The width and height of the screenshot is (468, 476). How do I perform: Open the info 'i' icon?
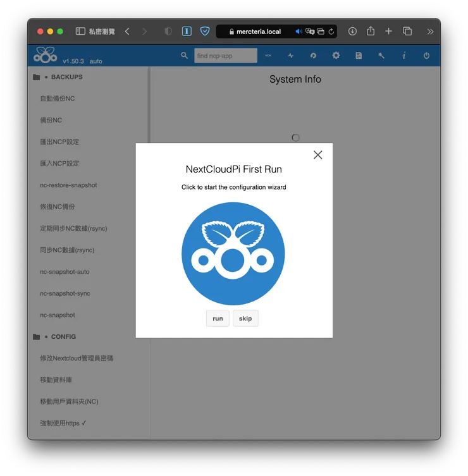pos(404,56)
